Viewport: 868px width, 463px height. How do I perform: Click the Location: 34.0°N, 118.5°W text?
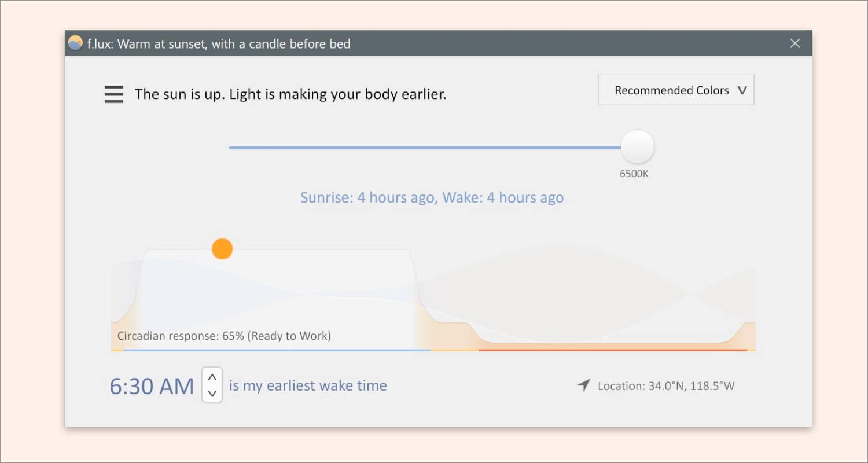[666, 386]
